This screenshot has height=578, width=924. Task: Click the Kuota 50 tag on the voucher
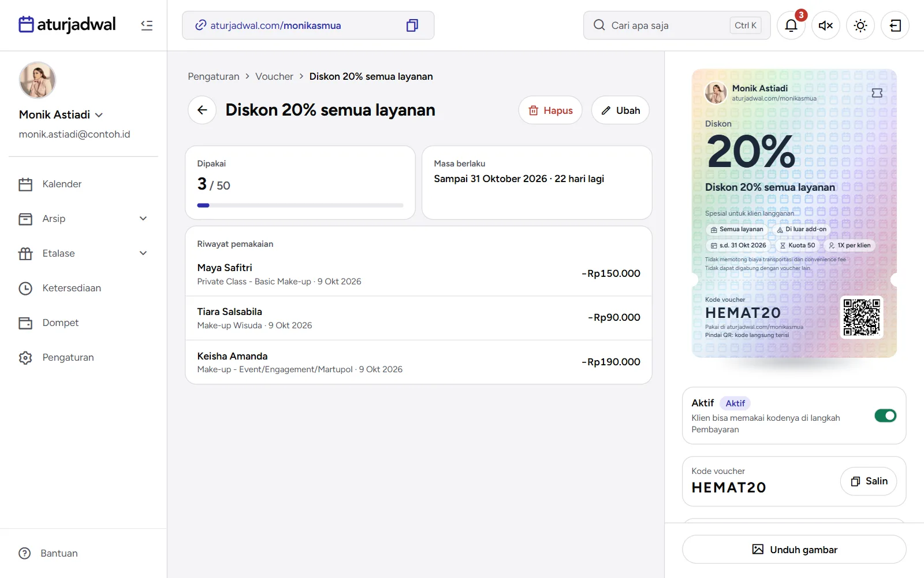pyautogui.click(x=797, y=246)
